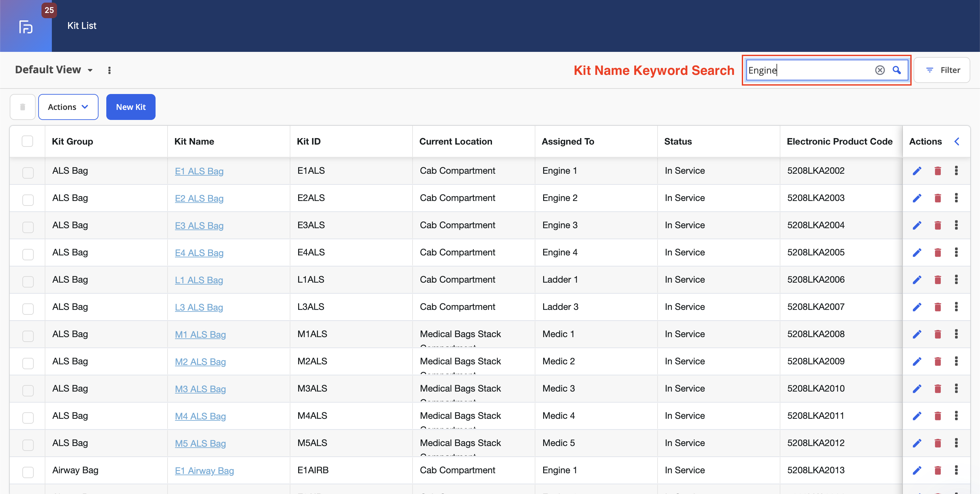Clear the Engine search text
Screen dimensions: 980x494
coord(880,70)
